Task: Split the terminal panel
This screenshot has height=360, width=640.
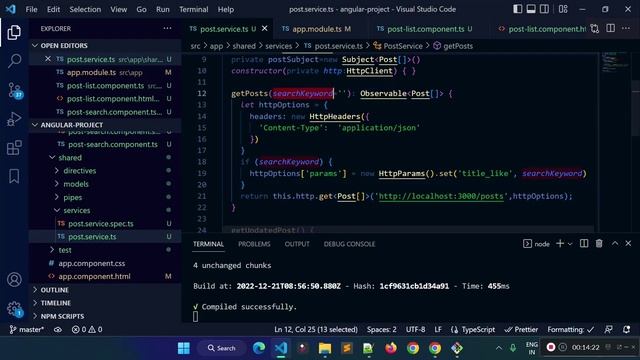Action: coord(584,244)
